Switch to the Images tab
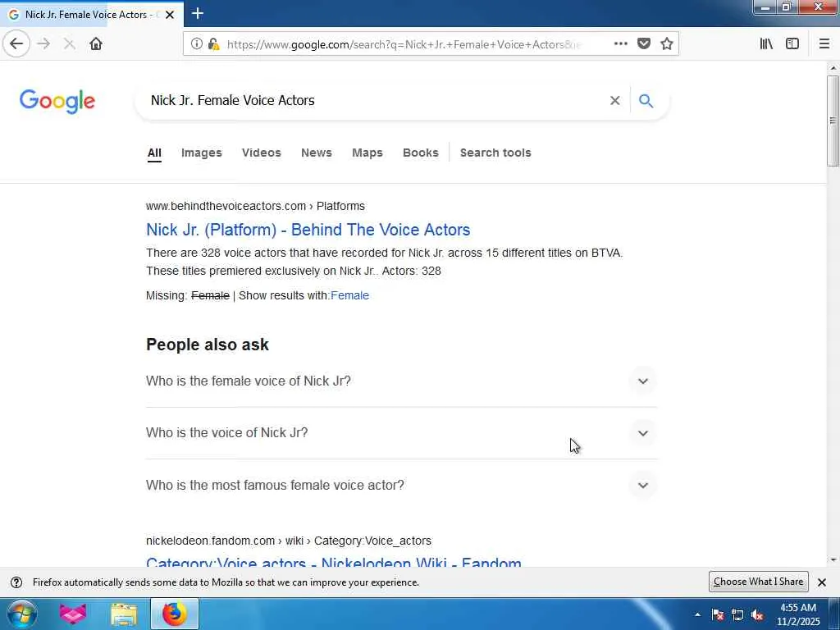This screenshot has height=630, width=840. point(202,153)
